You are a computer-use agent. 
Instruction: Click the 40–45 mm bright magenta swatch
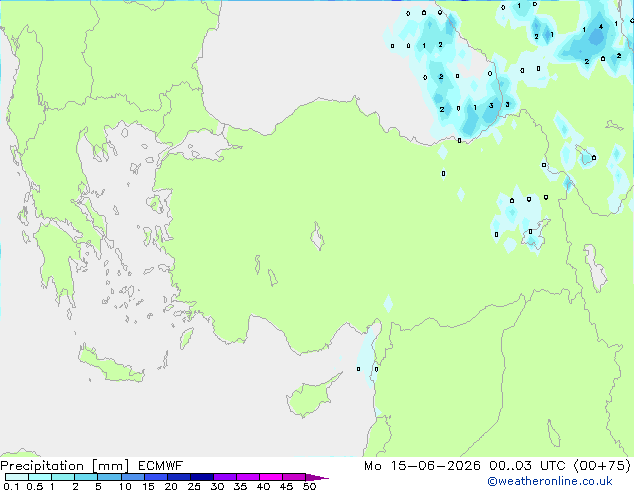271,477
